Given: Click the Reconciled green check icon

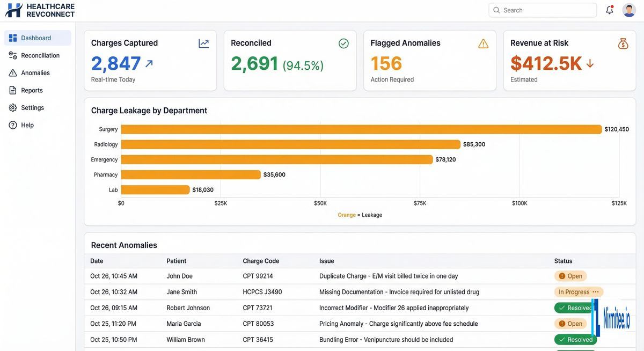Looking at the screenshot, I should pos(343,43).
